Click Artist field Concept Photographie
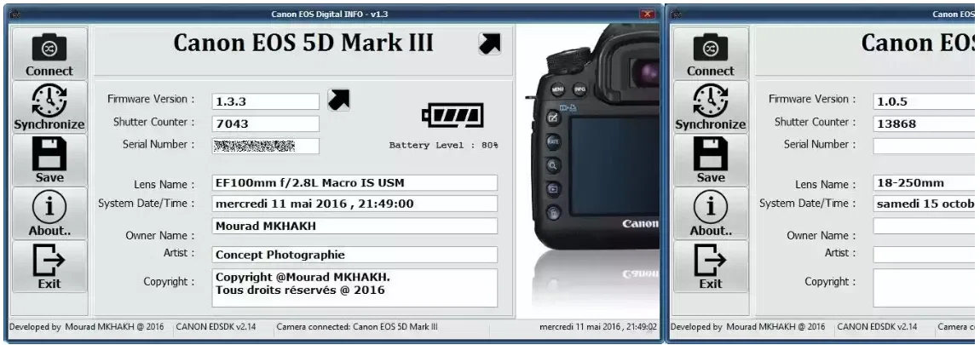Viewport: 980px width, 345px height. [x=355, y=255]
